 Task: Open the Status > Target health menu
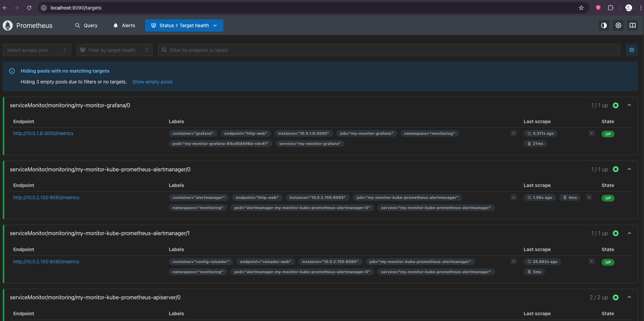(x=184, y=25)
